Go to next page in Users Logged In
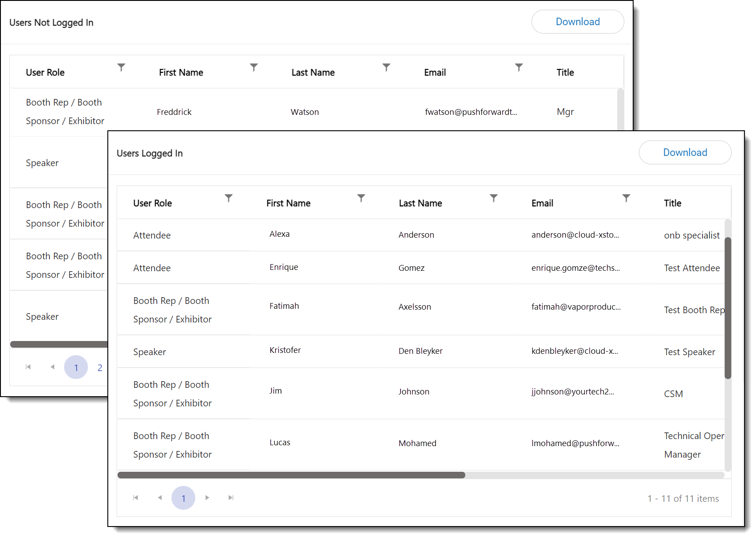Viewport: 756px width, 538px height. (x=207, y=498)
